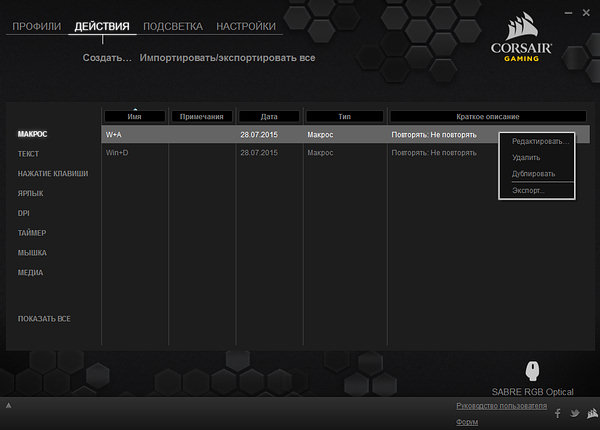
Task: Go to the НАСТРОЙКИ tab
Action: click(x=248, y=26)
